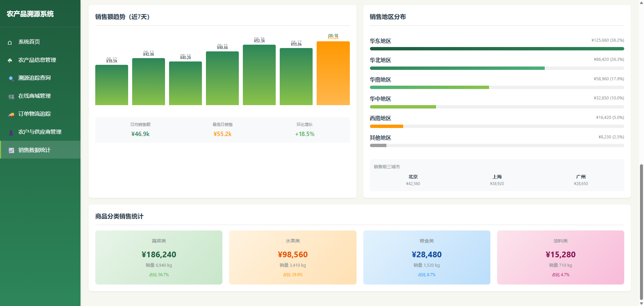Click 广州 in top three cities
The width and height of the screenshot is (644, 306).
click(581, 177)
